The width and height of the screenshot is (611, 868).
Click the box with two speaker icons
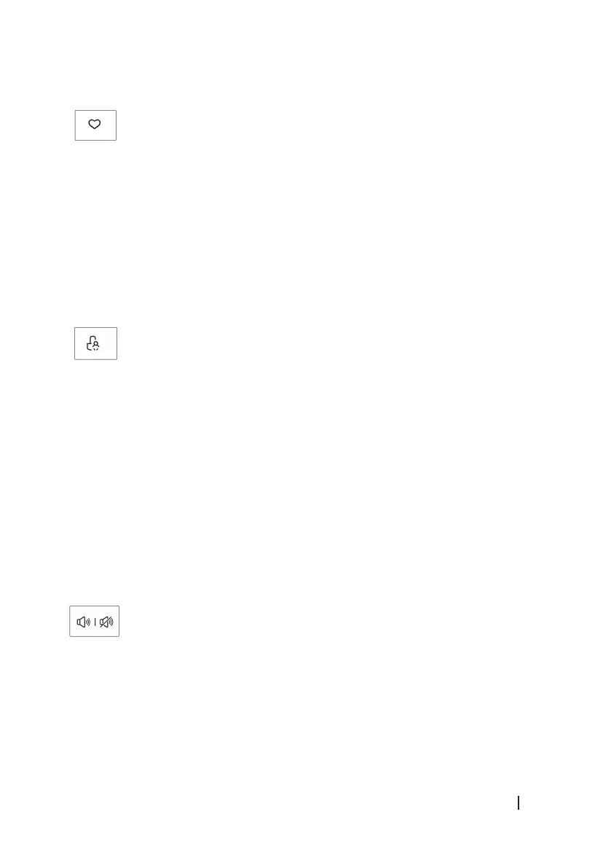pyautogui.click(x=94, y=621)
